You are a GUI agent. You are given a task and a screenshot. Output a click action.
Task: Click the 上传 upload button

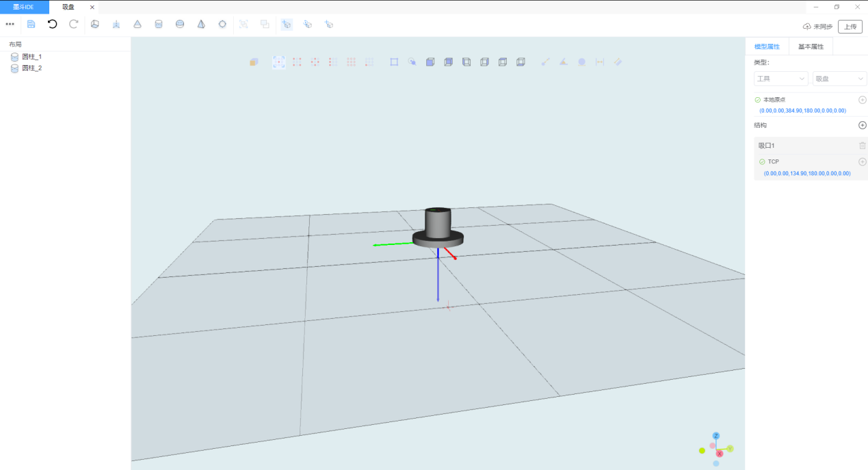[x=850, y=27]
